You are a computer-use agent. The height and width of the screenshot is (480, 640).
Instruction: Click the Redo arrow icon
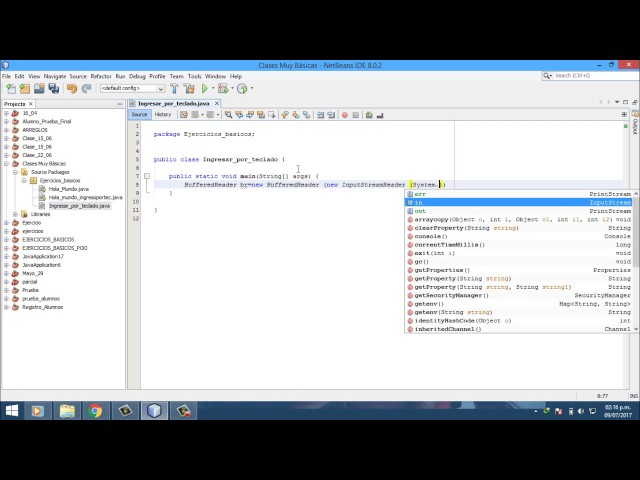click(x=86, y=89)
